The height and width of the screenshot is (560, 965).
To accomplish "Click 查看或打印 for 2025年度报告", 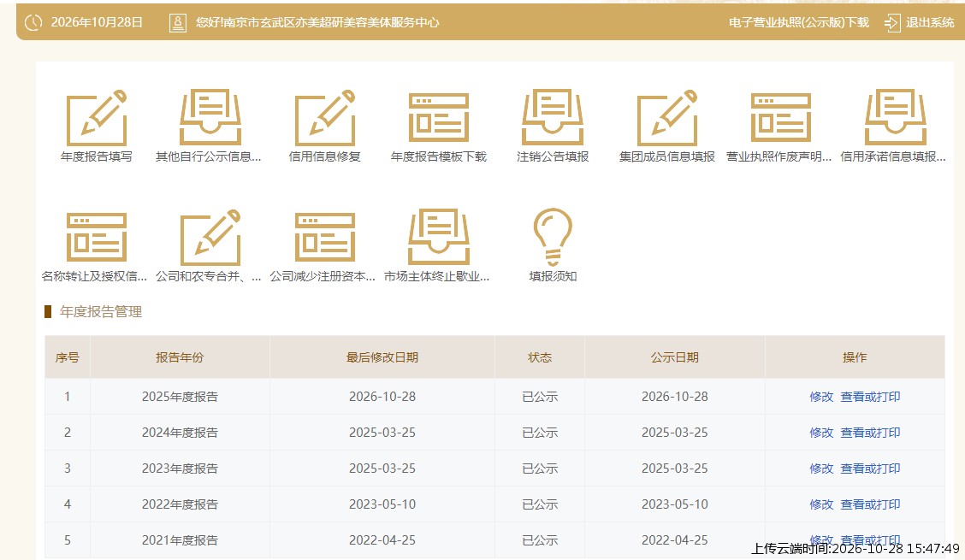I will (x=870, y=397).
